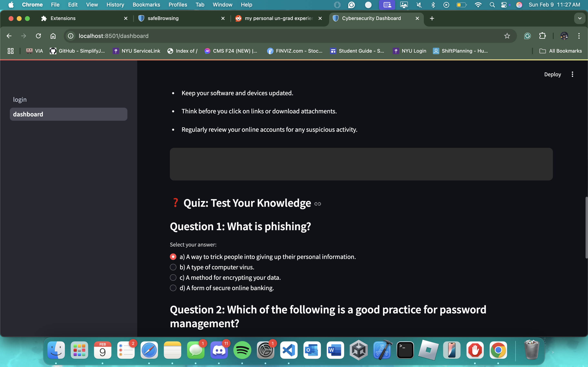
Task: Select answer c) method for encrypting data
Action: [173, 277]
